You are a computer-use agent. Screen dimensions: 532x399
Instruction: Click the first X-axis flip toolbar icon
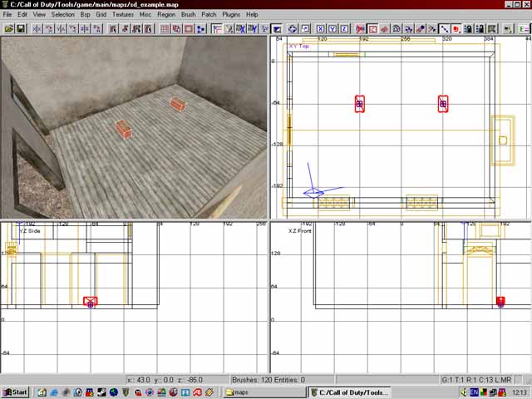tap(37, 28)
